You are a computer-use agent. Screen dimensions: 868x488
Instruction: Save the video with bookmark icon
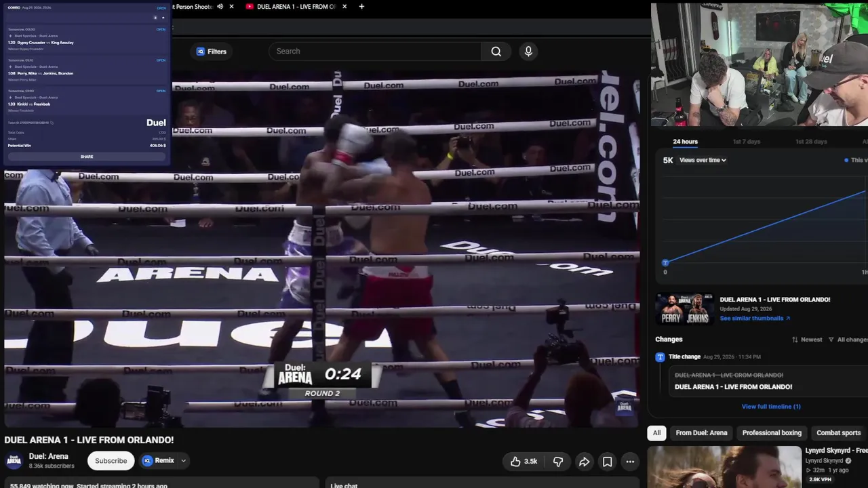[607, 462]
